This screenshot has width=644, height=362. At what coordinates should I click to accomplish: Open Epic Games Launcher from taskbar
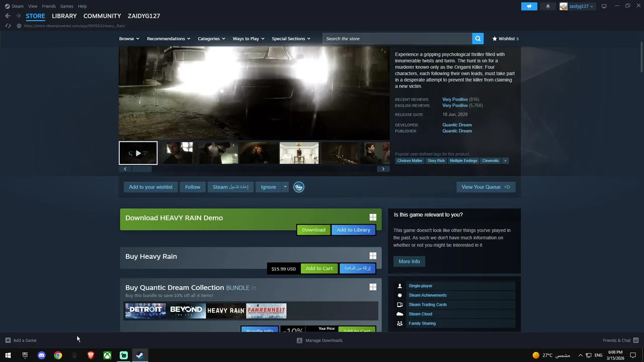25,355
